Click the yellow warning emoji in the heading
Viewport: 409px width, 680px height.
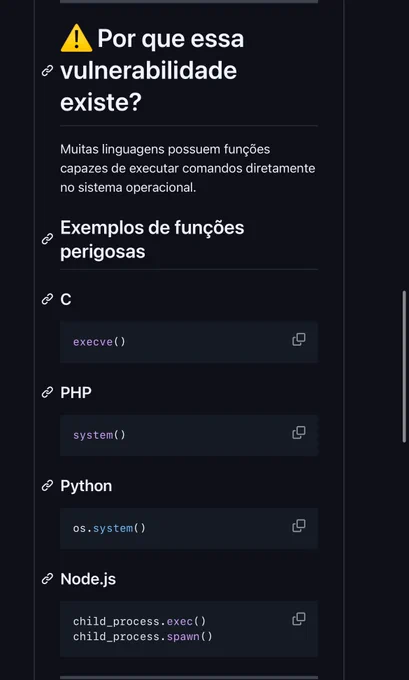pos(76,39)
